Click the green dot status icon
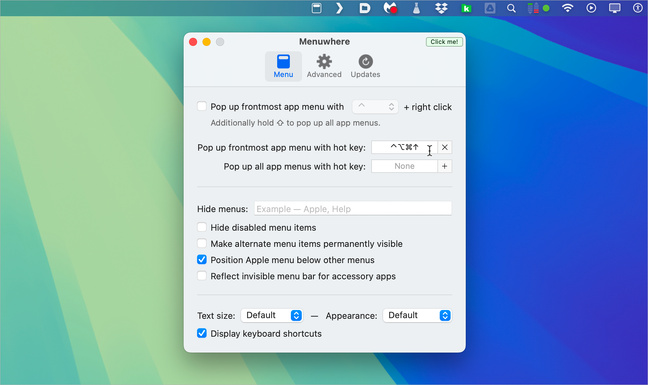 click(x=546, y=8)
